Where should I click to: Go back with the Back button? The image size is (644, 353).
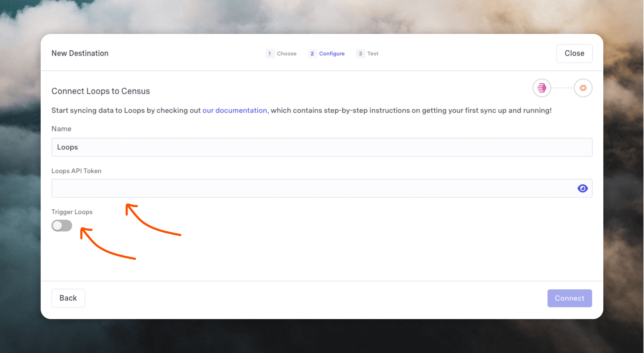click(x=68, y=298)
